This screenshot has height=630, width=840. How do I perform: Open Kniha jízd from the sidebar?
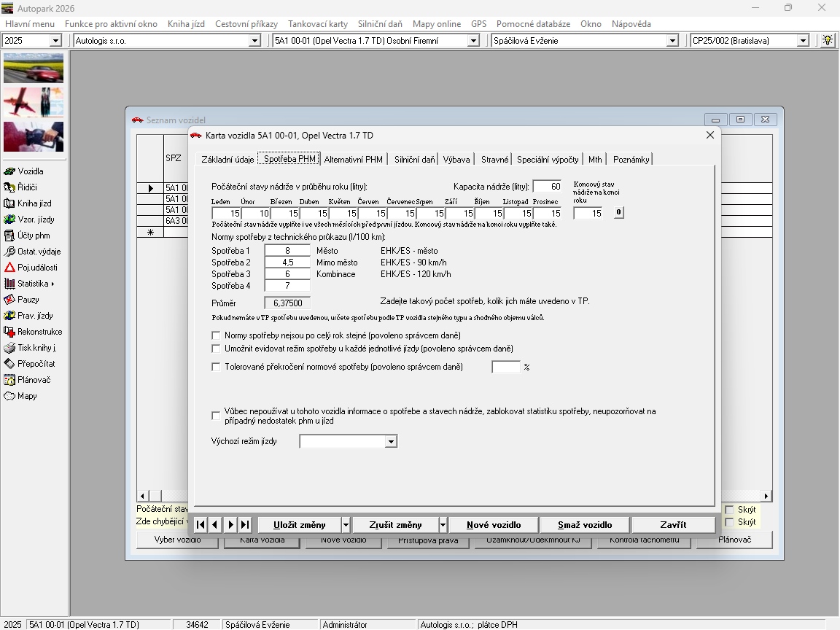34,203
